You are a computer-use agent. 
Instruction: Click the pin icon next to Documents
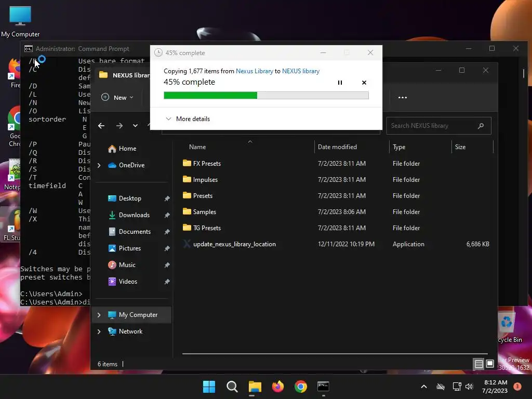(x=167, y=232)
